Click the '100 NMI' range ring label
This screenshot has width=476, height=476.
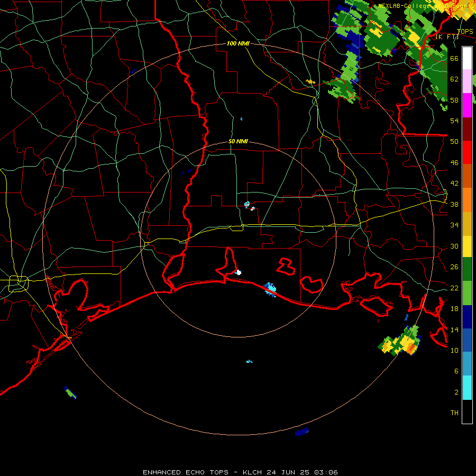point(238,43)
